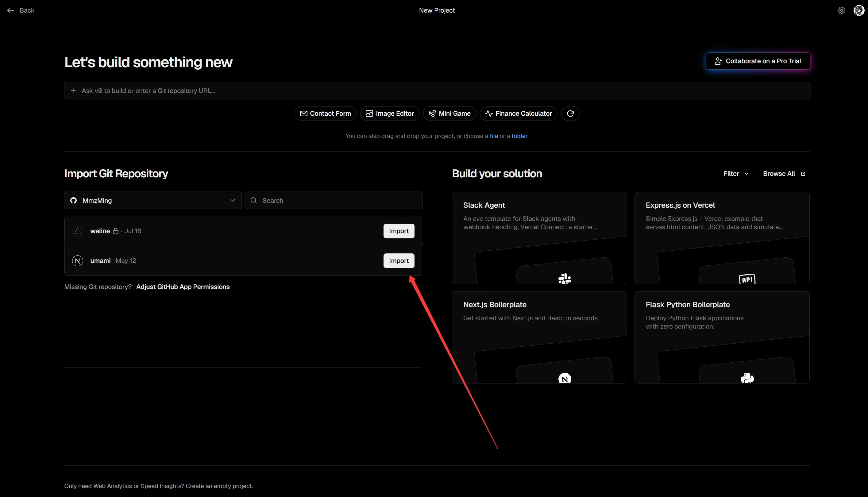868x497 pixels.
Task: Click the New Project page title
Action: [x=437, y=10]
